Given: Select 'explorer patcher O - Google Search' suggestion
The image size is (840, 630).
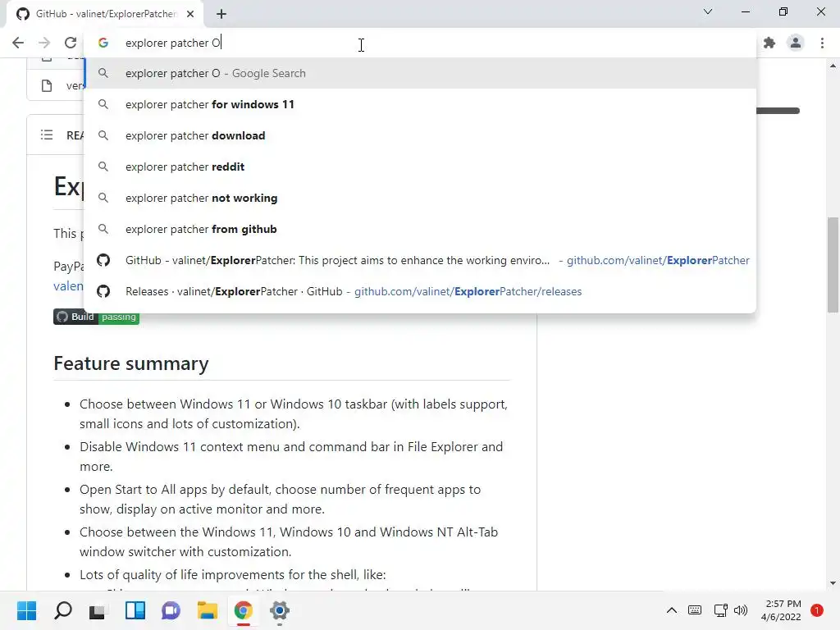Looking at the screenshot, I should (421, 73).
